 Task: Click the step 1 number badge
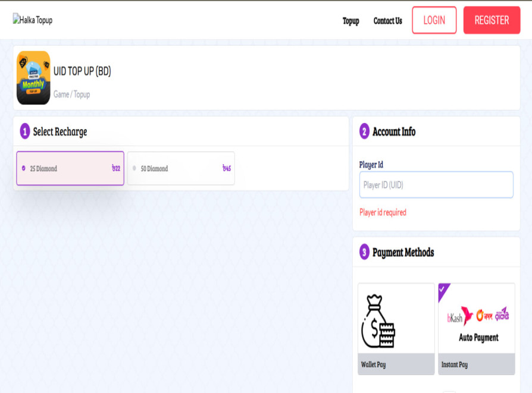click(x=25, y=131)
